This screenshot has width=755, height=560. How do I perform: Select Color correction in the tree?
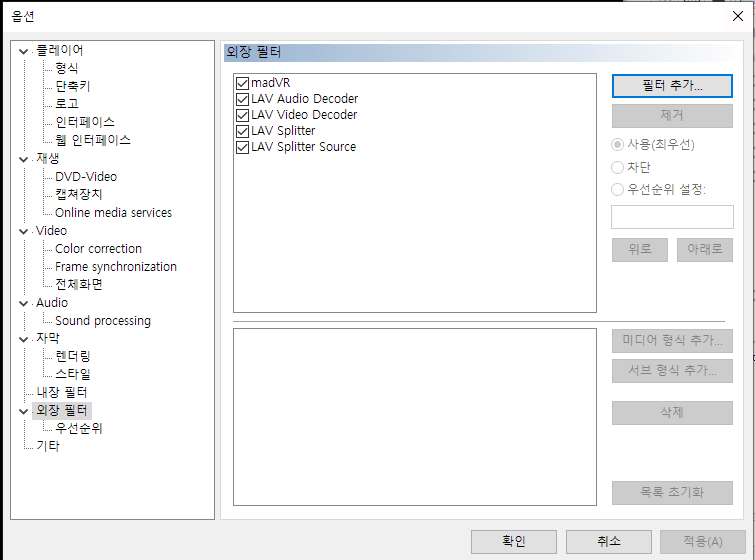98,249
